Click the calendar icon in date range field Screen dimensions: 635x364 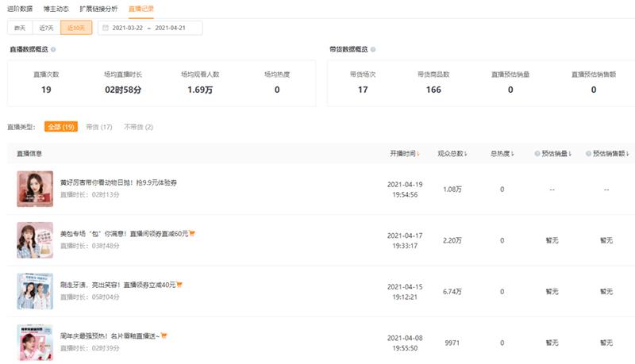click(104, 28)
